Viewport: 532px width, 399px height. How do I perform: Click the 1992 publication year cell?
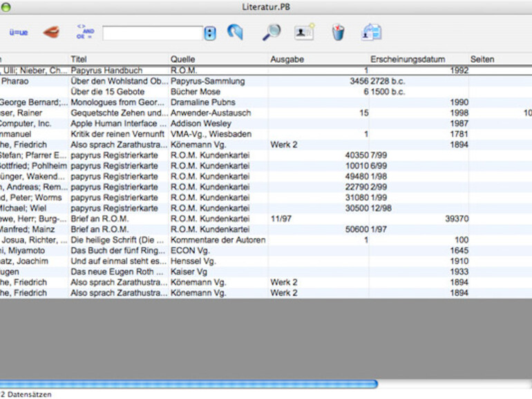coord(459,70)
